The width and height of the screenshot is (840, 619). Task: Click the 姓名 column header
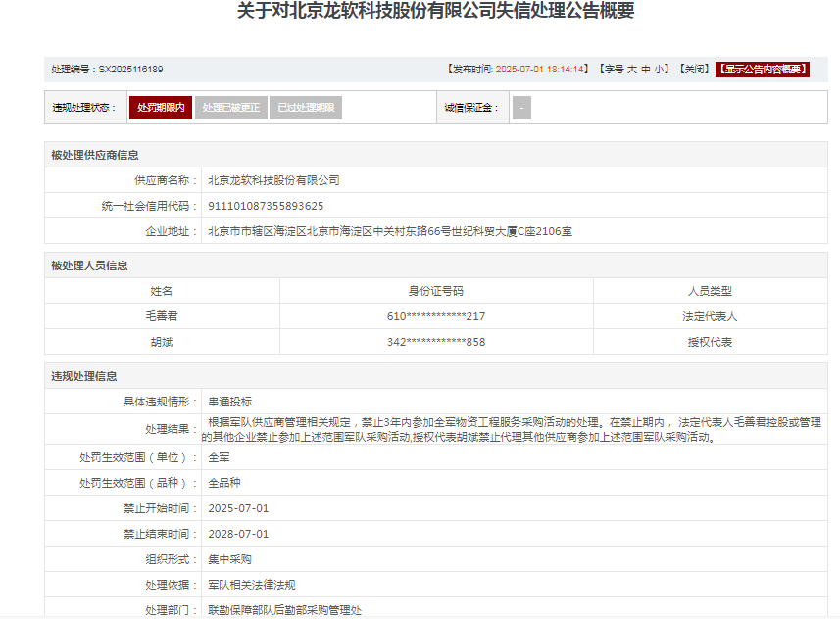coord(162,291)
